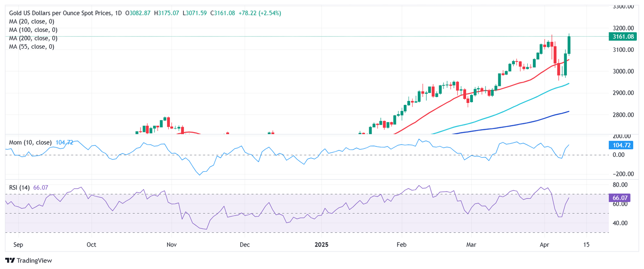Select the Nov marker on the time axis
The image size is (644, 269).
point(171,244)
